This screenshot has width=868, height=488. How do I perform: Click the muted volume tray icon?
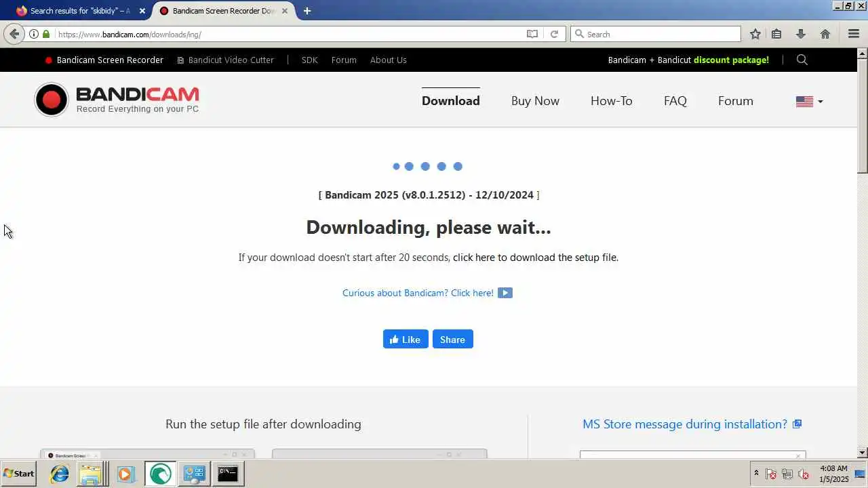coord(803,474)
